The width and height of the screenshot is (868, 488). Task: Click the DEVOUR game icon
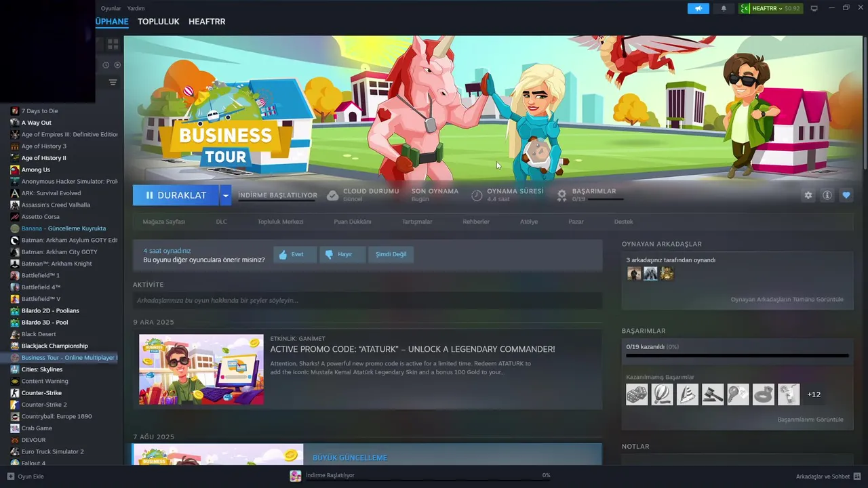pos(15,440)
